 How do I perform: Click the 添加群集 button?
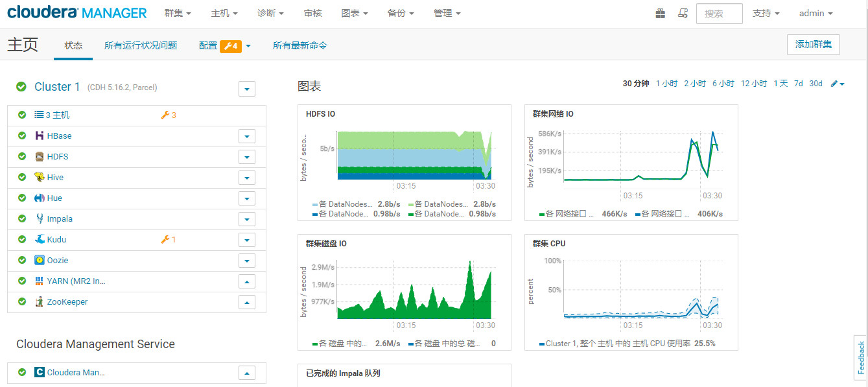point(813,45)
